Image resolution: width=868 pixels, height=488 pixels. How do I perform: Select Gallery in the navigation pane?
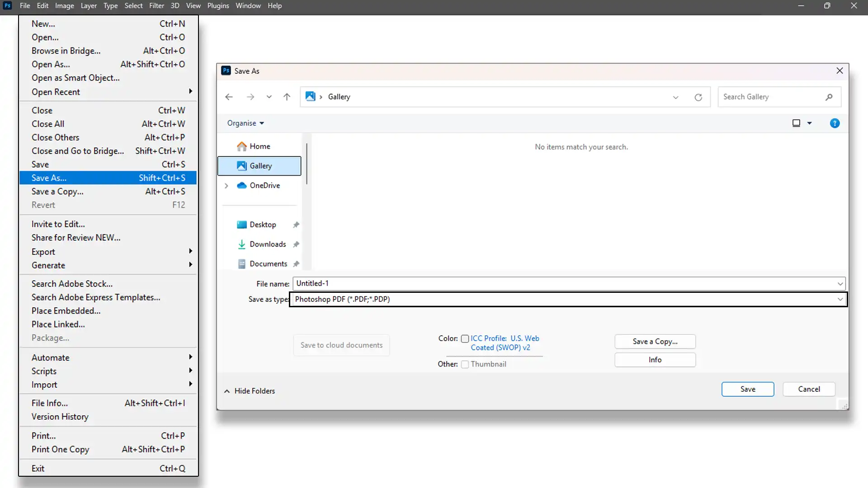point(259,166)
